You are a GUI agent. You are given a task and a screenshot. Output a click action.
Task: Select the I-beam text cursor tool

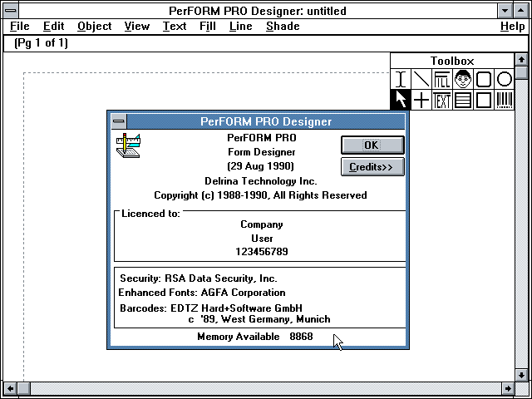401,79
